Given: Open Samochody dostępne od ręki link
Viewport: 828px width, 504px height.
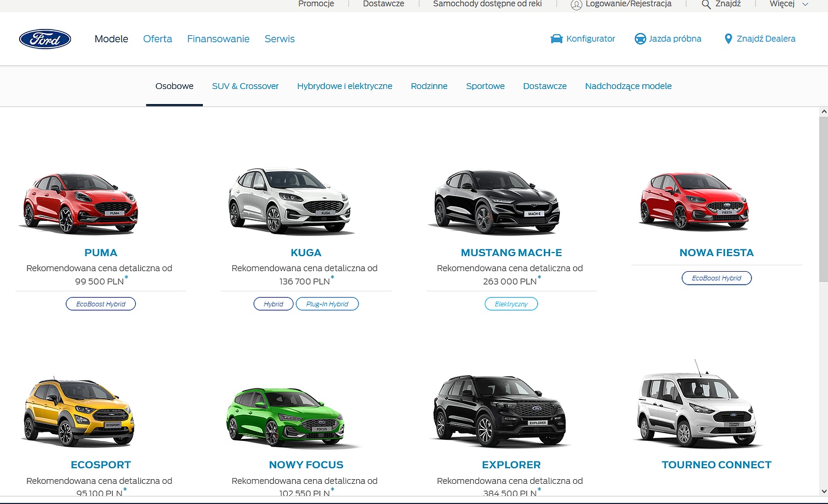Looking at the screenshot, I should point(487,4).
